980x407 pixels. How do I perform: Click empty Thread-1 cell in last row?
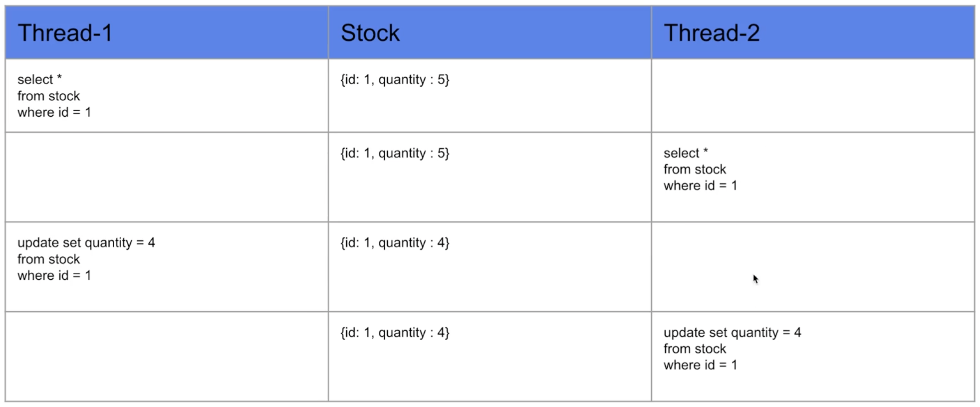pos(167,357)
